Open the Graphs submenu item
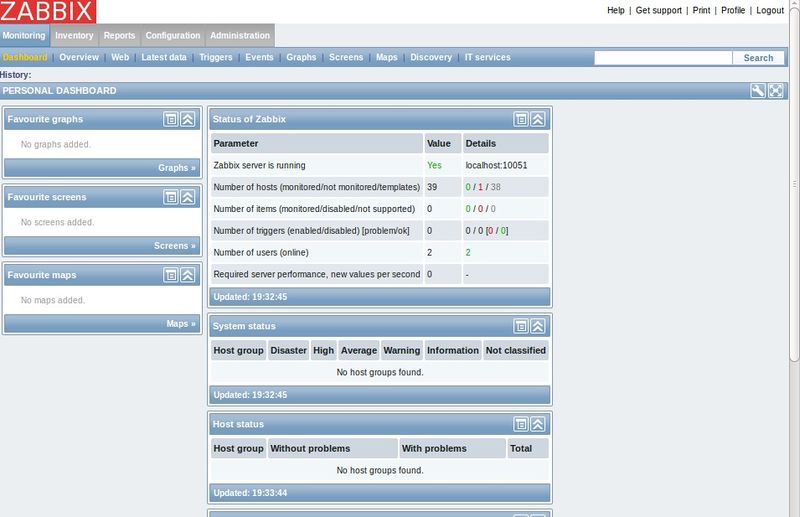 pyautogui.click(x=301, y=57)
